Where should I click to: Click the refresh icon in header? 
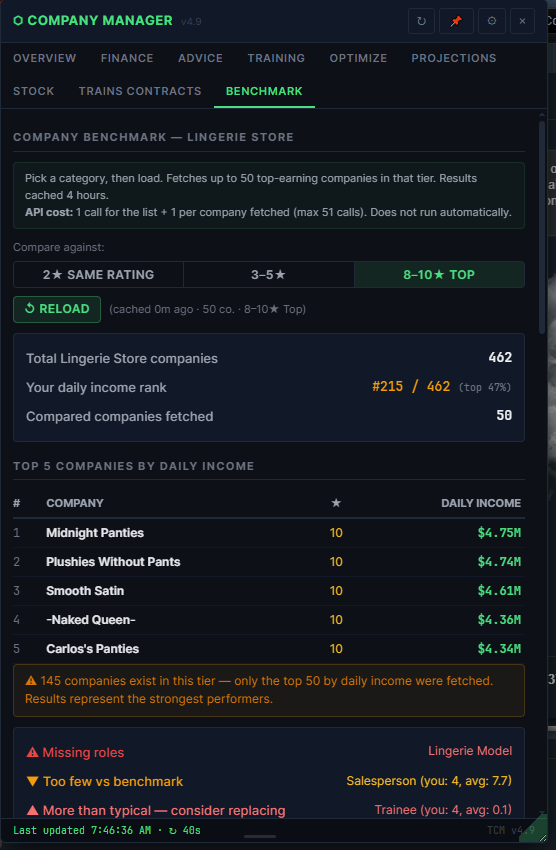click(421, 21)
